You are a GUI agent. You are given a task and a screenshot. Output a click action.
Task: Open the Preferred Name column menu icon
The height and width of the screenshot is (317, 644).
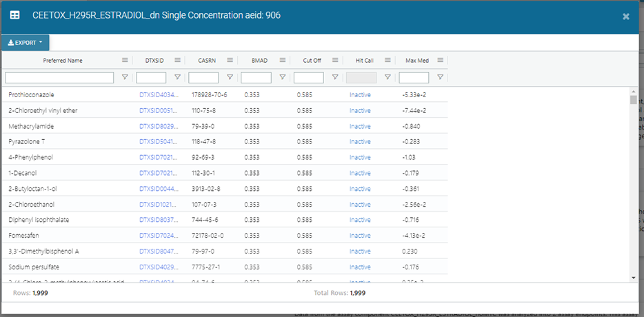click(125, 61)
